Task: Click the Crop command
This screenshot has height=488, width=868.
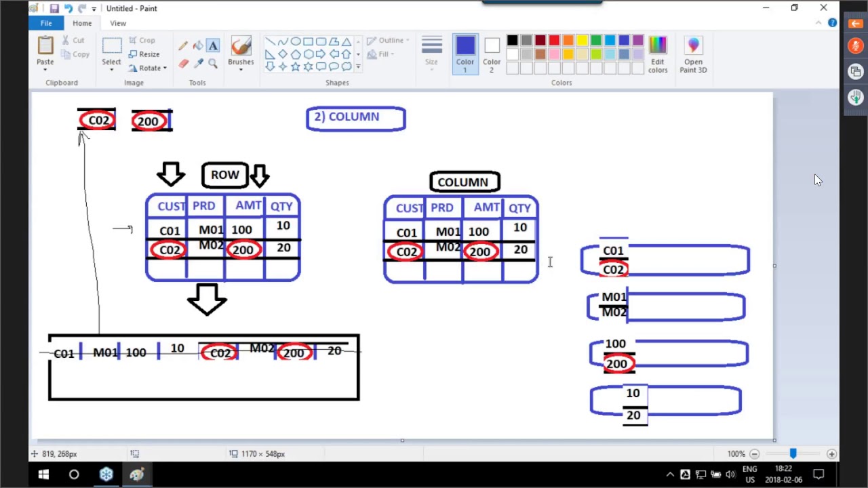Action: [141, 41]
